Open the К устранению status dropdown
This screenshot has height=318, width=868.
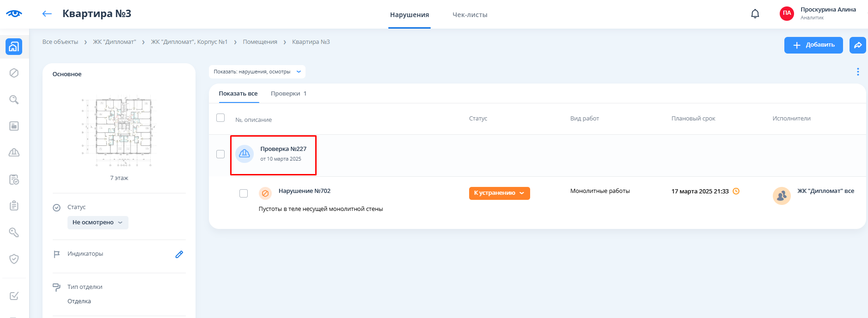point(499,193)
